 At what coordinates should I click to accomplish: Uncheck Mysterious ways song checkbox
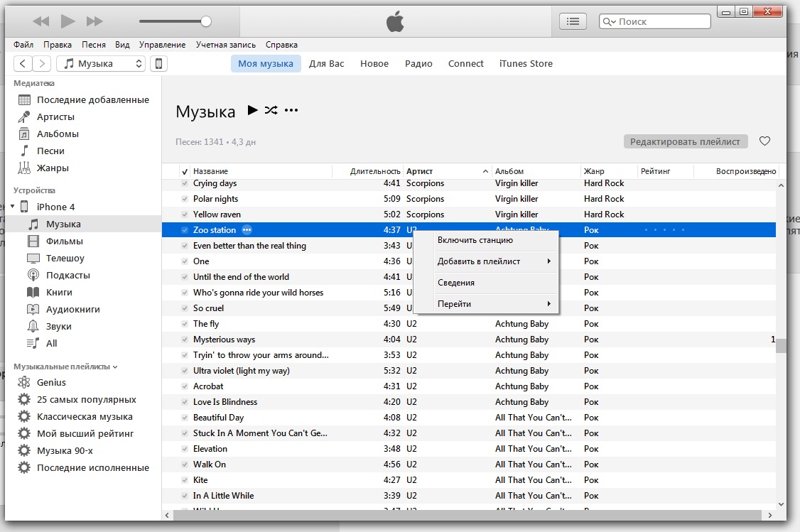(185, 340)
